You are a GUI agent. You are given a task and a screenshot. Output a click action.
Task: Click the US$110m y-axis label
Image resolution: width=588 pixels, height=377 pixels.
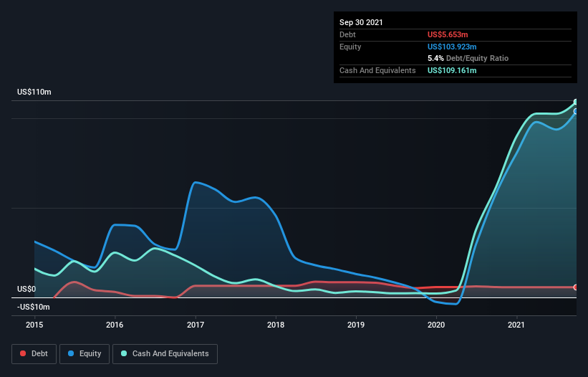coord(34,92)
